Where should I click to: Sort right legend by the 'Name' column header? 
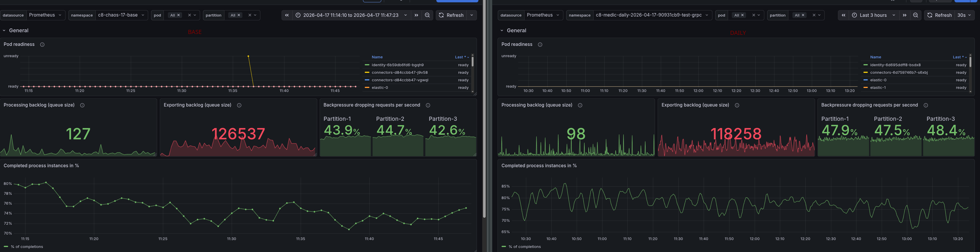click(x=875, y=57)
